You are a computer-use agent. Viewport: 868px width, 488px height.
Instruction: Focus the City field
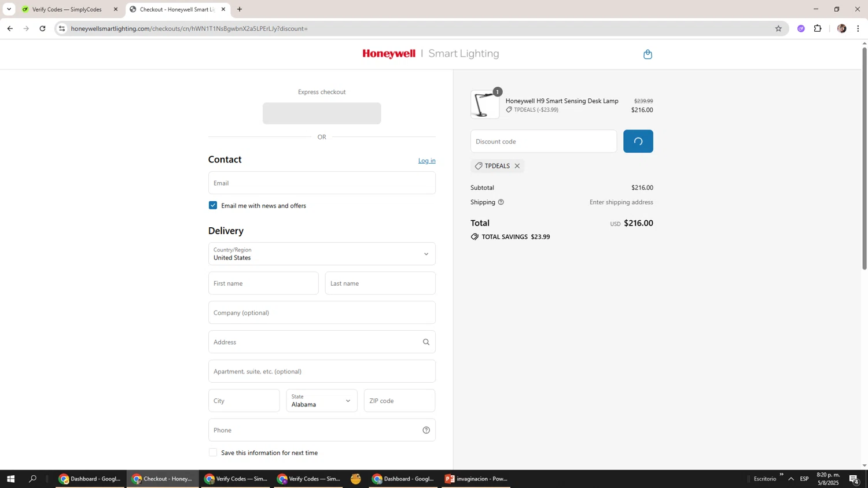click(244, 401)
